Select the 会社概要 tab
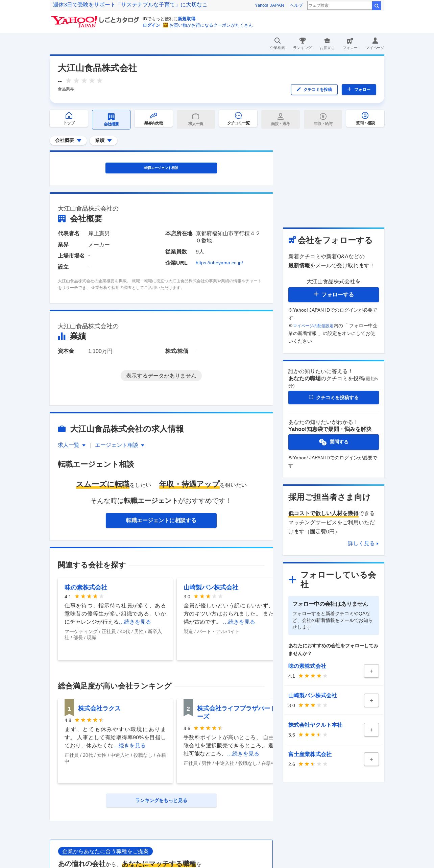The image size is (434, 868). pyautogui.click(x=111, y=119)
